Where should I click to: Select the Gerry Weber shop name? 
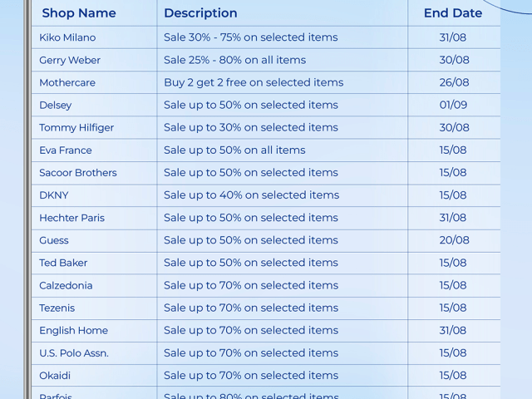click(x=70, y=60)
